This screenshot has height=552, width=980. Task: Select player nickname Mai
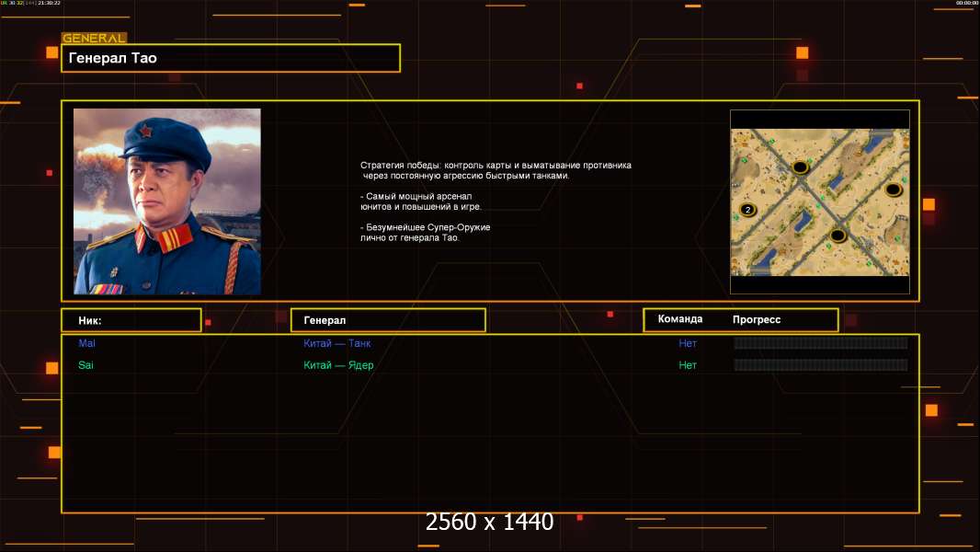tap(86, 343)
